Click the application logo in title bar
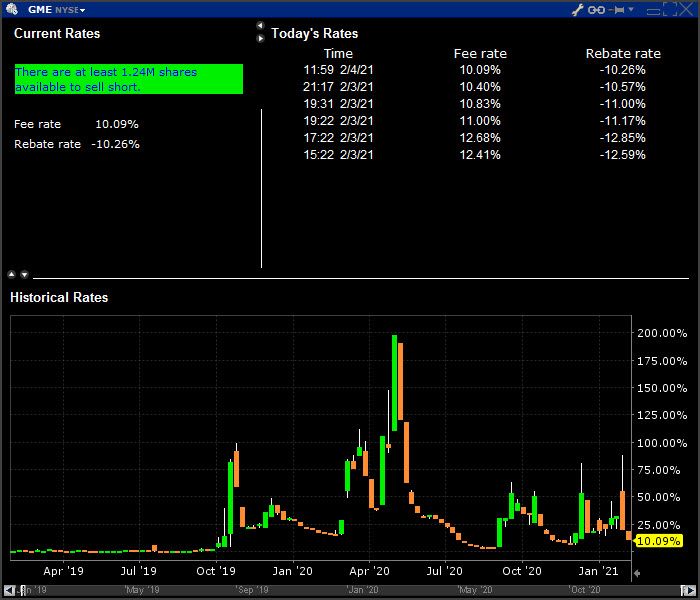The height and width of the screenshot is (600, 700). pyautogui.click(x=12, y=9)
